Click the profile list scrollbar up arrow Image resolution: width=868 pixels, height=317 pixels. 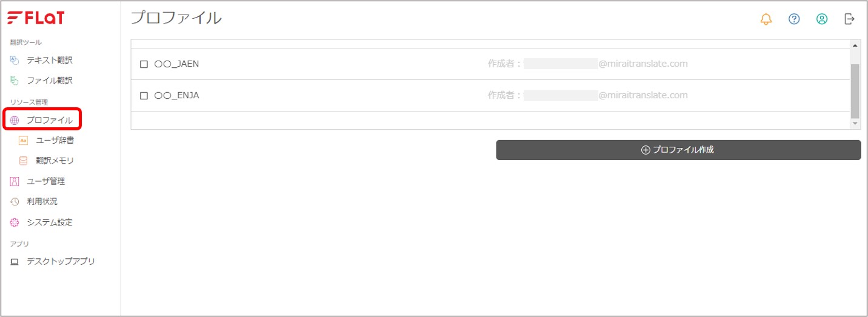coord(855,45)
